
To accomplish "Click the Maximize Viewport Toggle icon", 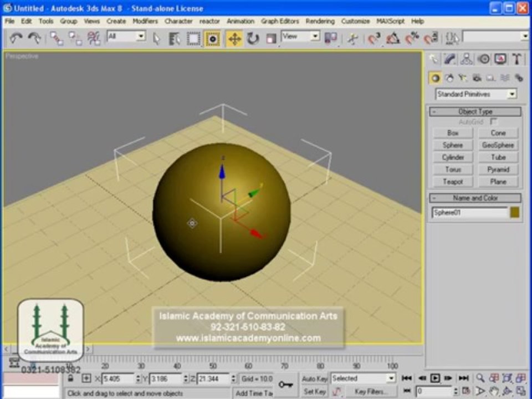I will 520,391.
